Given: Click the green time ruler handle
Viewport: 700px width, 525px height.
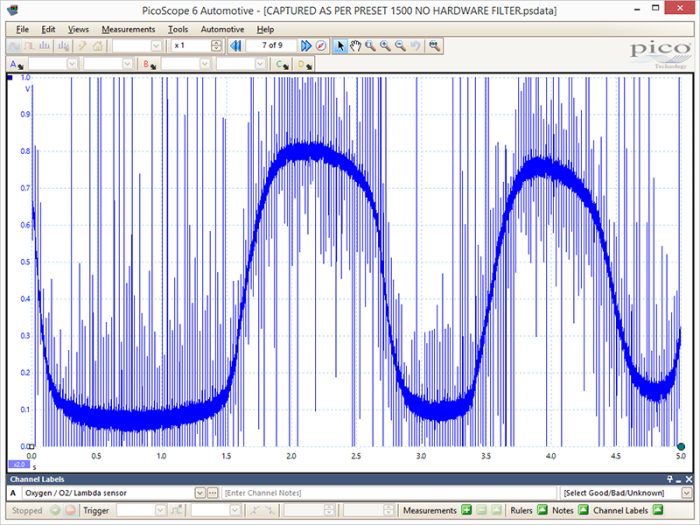Looking at the screenshot, I should pyautogui.click(x=681, y=446).
